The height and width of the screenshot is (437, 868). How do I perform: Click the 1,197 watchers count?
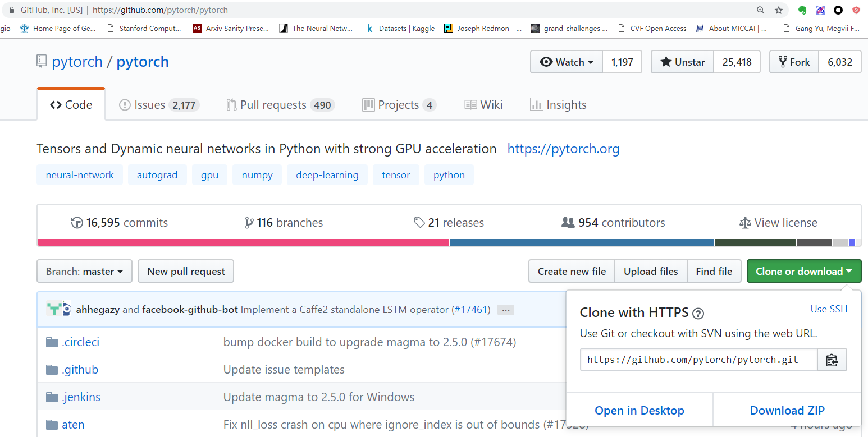coord(622,62)
